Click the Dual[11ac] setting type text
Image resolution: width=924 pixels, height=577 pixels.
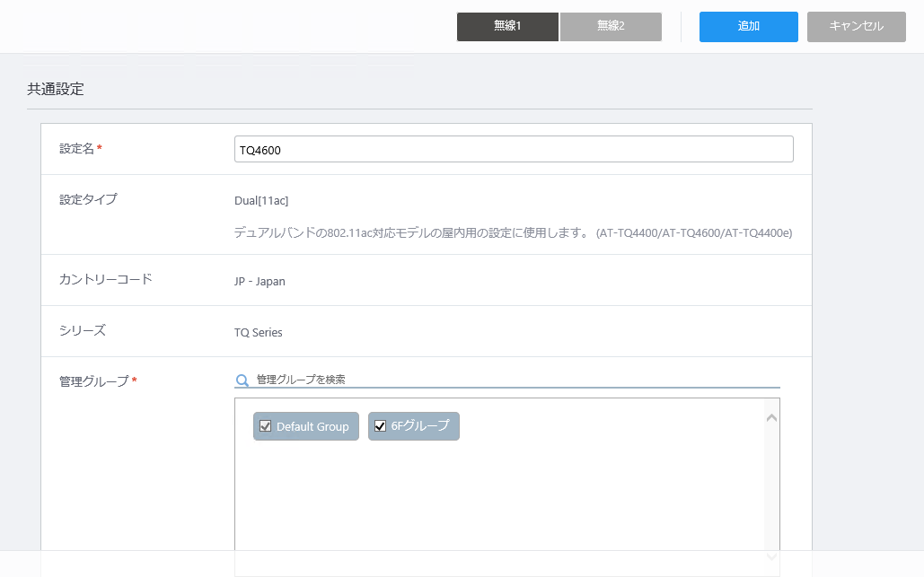coord(261,201)
